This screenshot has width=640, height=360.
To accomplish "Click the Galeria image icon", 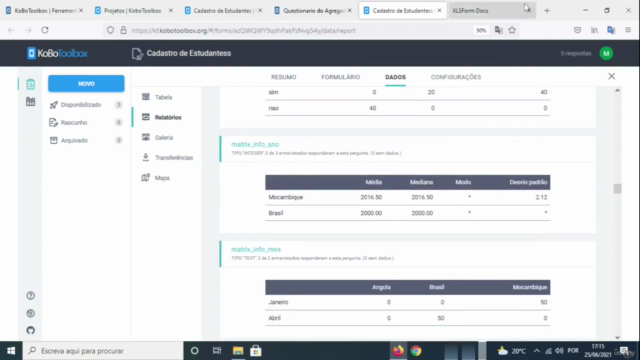I will coord(146,137).
